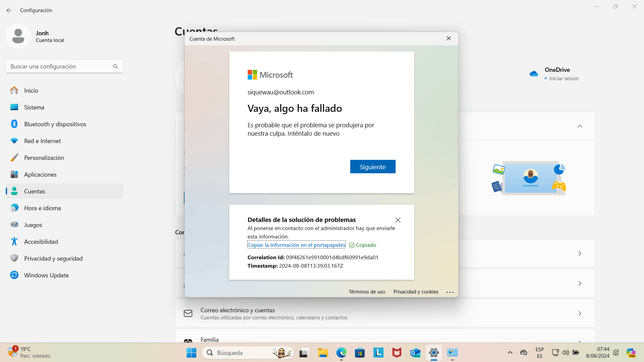The height and width of the screenshot is (362, 644).
Task: Open the Aplicaciones section
Action: (x=65, y=174)
